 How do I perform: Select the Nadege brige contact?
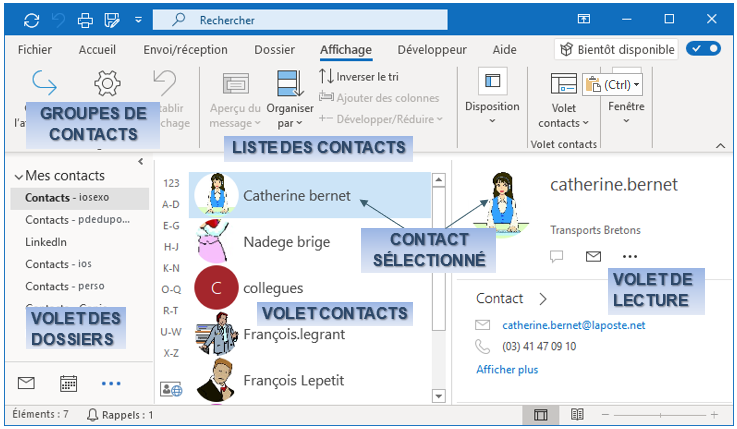[x=310, y=242]
